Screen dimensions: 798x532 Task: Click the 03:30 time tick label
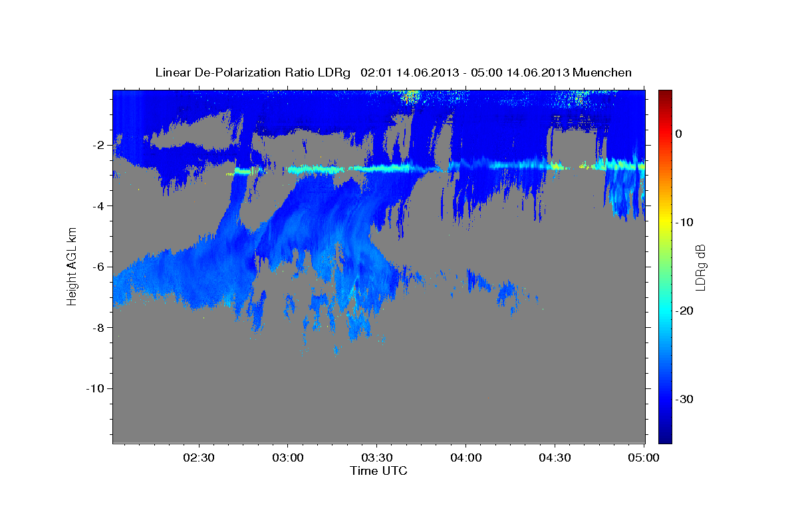click(x=376, y=458)
